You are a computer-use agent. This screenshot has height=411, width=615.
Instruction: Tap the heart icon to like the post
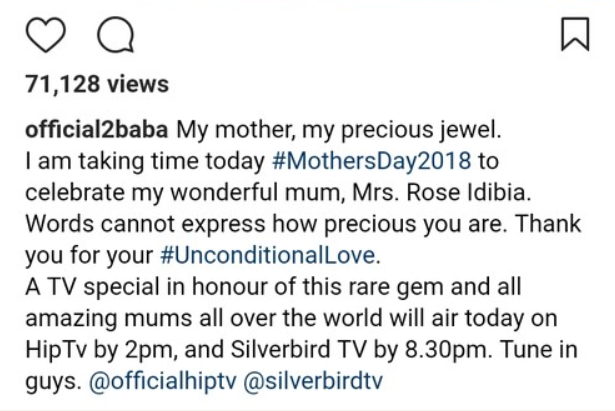(x=45, y=35)
